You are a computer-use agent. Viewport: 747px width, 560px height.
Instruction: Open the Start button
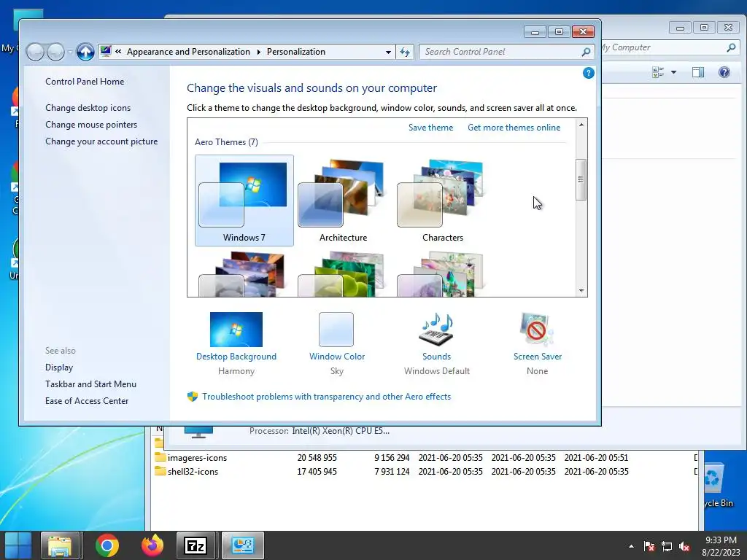[x=18, y=545]
